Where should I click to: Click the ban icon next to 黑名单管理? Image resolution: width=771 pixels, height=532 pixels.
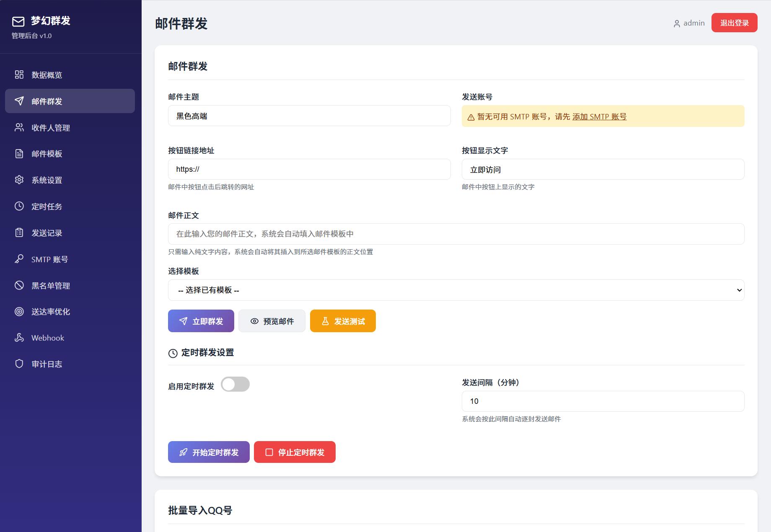pos(19,285)
